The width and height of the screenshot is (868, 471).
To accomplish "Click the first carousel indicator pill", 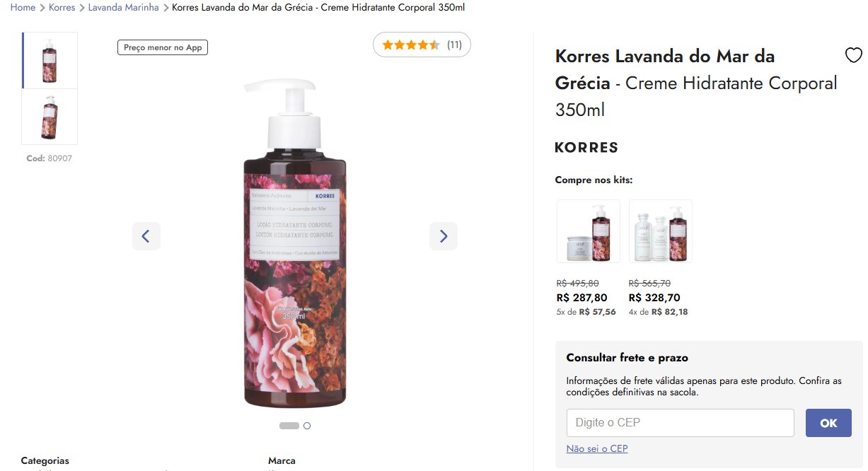I will pos(289,426).
